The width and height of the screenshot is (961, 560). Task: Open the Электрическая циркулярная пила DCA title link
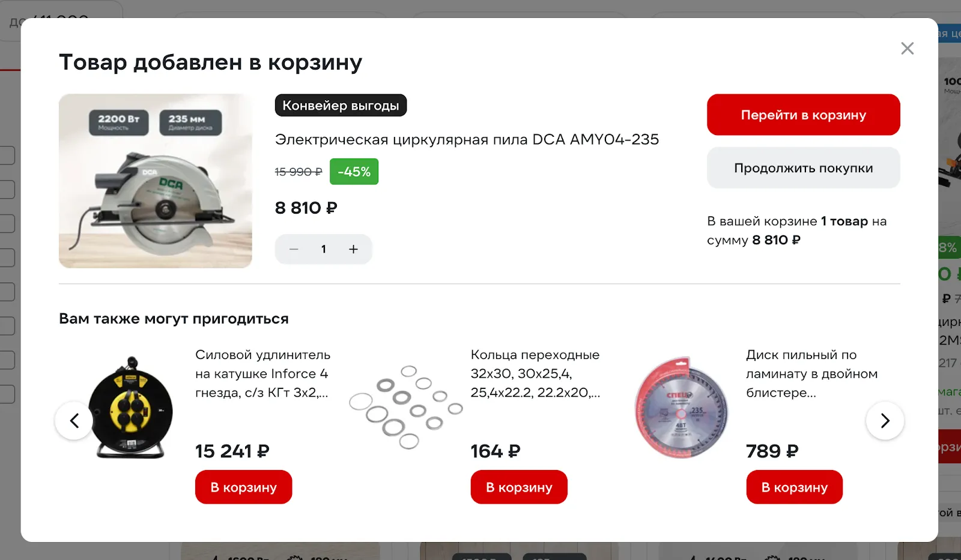(467, 139)
